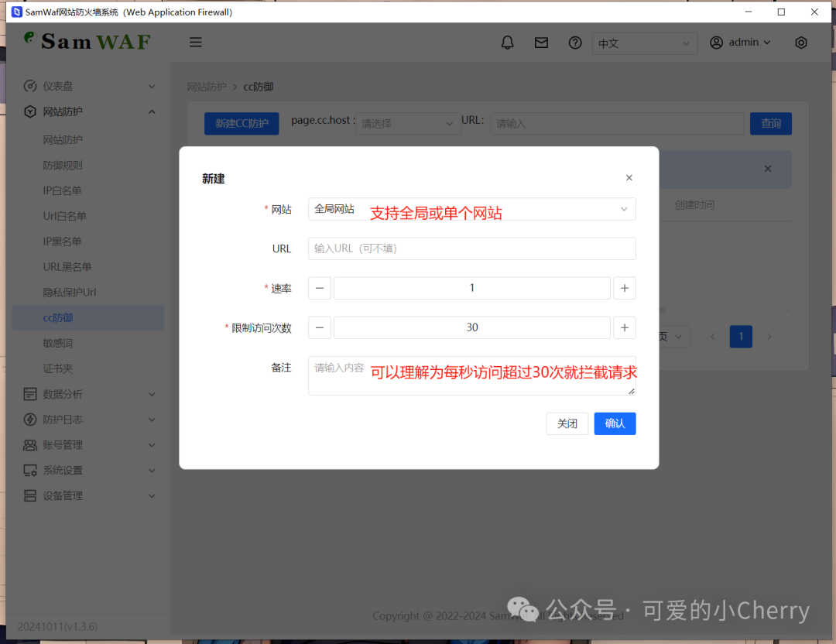Image resolution: width=836 pixels, height=644 pixels.
Task: Toggle sidebar with the hamburger menu icon
Action: pos(196,42)
